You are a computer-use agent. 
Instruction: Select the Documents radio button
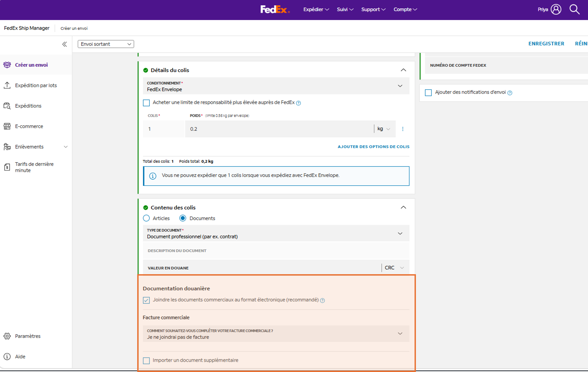click(183, 218)
